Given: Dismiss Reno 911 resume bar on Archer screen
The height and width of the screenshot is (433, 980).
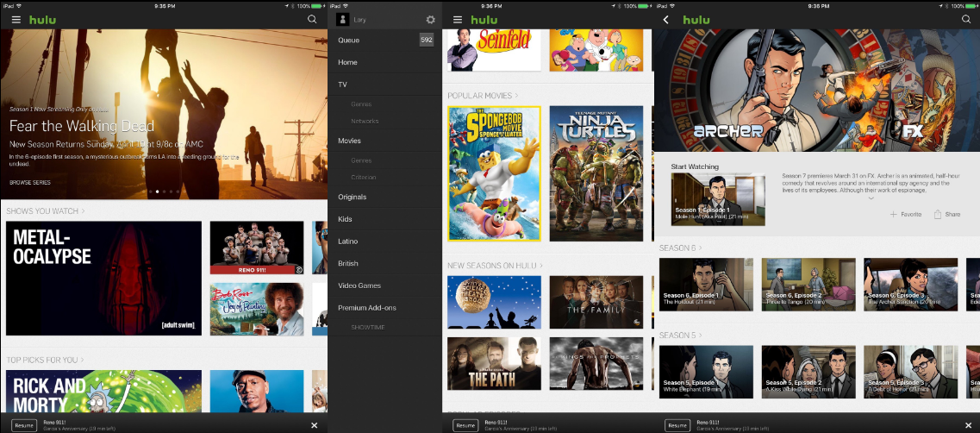Looking at the screenshot, I should 968,425.
